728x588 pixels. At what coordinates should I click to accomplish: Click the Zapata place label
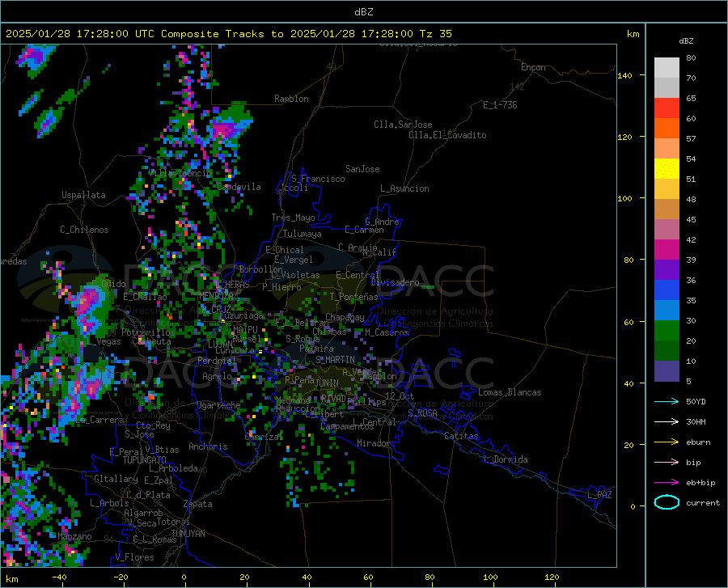[x=198, y=504]
